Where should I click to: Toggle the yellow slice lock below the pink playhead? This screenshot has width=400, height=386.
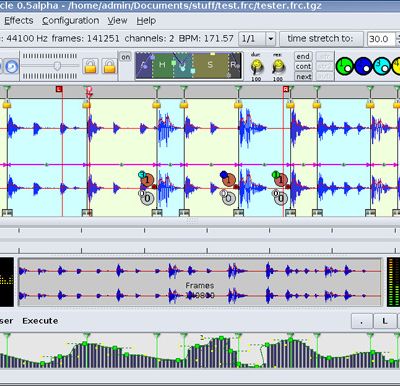pyautogui.click(x=87, y=105)
